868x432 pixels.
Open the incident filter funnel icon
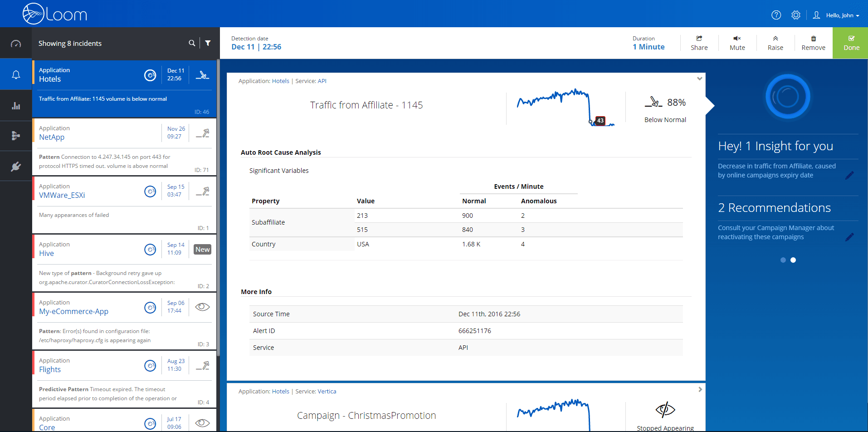click(x=208, y=43)
